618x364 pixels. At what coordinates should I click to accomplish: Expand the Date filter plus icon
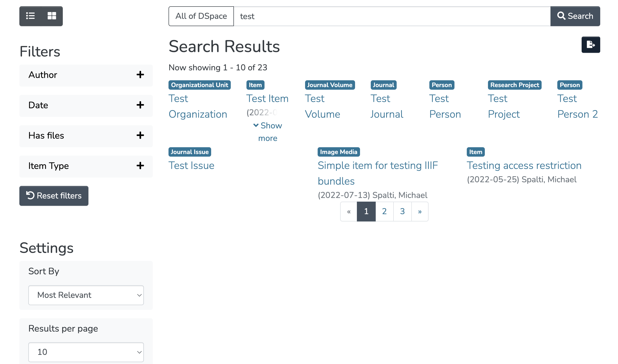click(140, 105)
